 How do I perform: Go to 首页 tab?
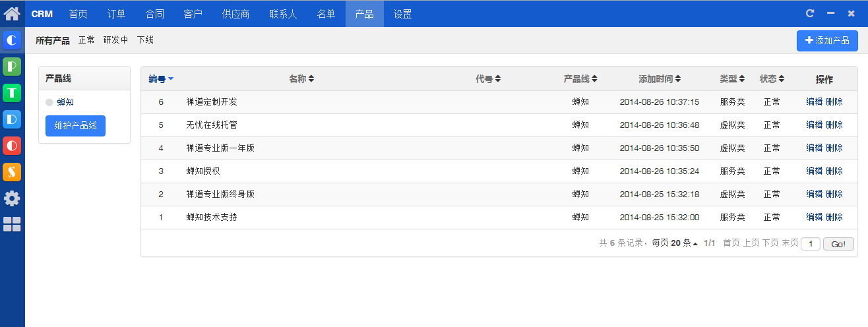tap(78, 14)
